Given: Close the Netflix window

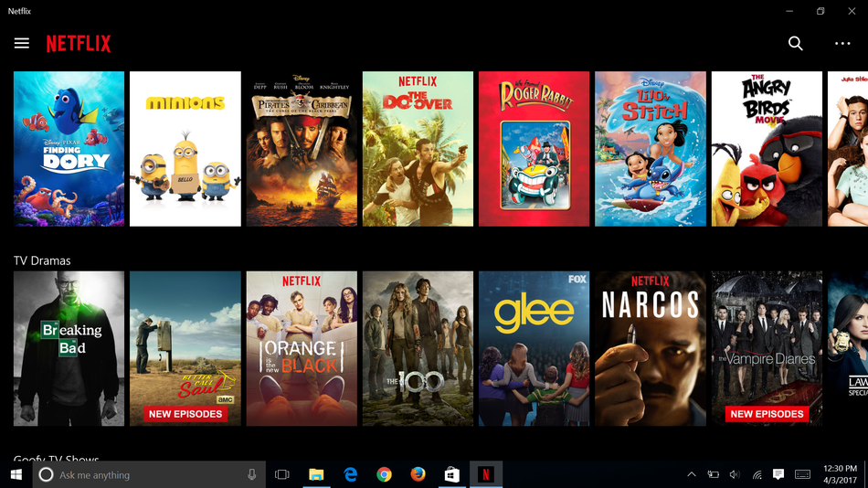Looking at the screenshot, I should click(x=852, y=11).
